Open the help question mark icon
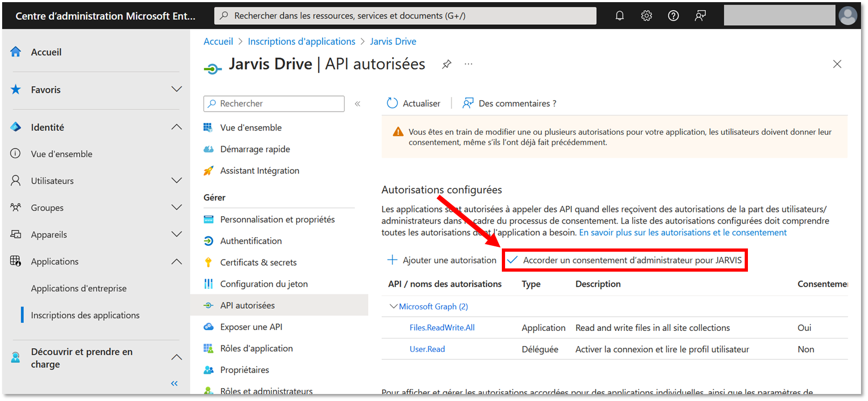The height and width of the screenshot is (401, 868). [673, 16]
